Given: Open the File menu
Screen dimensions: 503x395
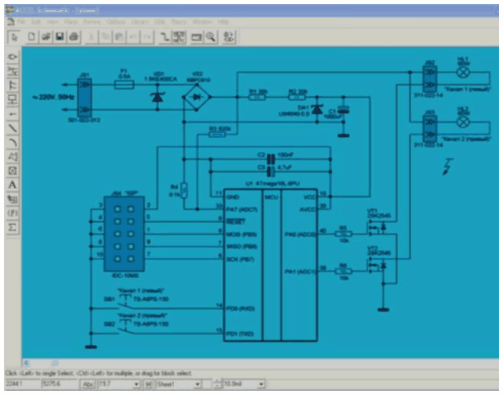Looking at the screenshot, I should 21,22.
